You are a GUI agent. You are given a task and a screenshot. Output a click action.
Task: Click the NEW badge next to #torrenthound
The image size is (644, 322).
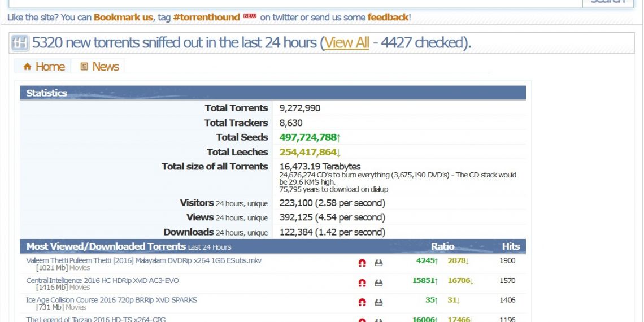coord(250,16)
